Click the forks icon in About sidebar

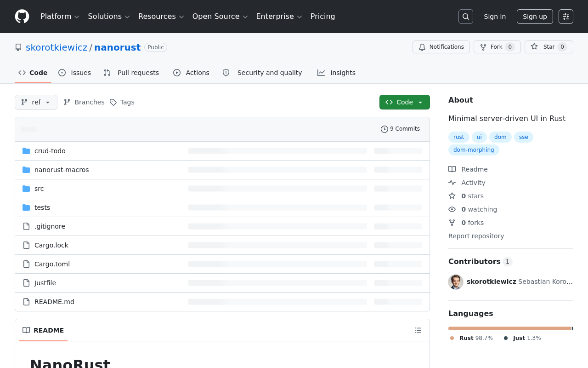click(452, 223)
